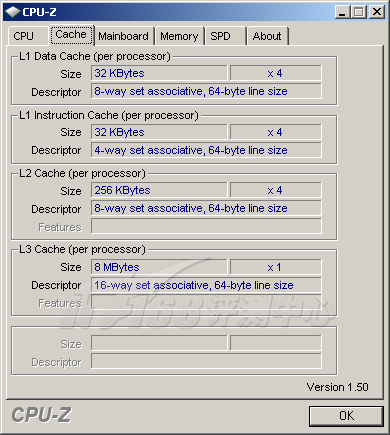Screen dimensions: 390x435
Task: Click the CPU-Z title bar icon
Action: pyautogui.click(x=13, y=12)
